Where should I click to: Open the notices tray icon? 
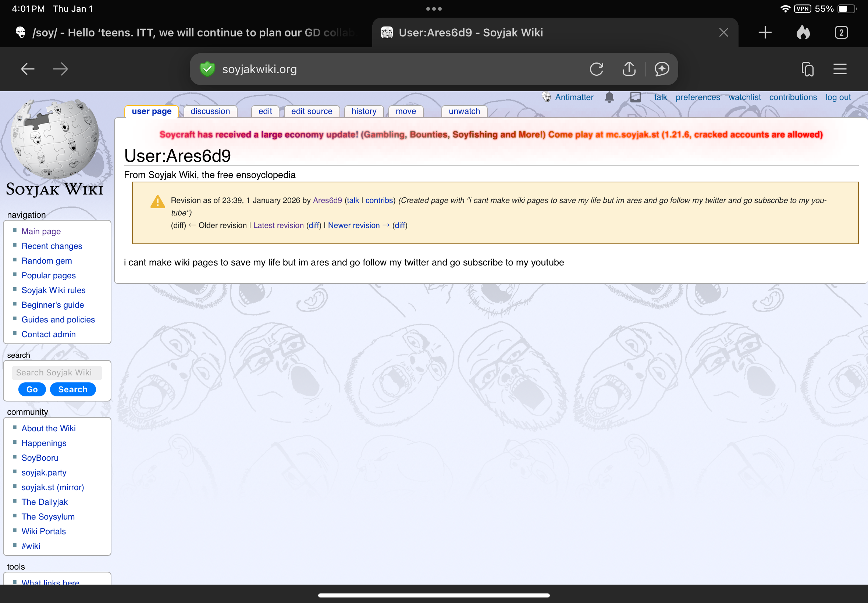635,97
